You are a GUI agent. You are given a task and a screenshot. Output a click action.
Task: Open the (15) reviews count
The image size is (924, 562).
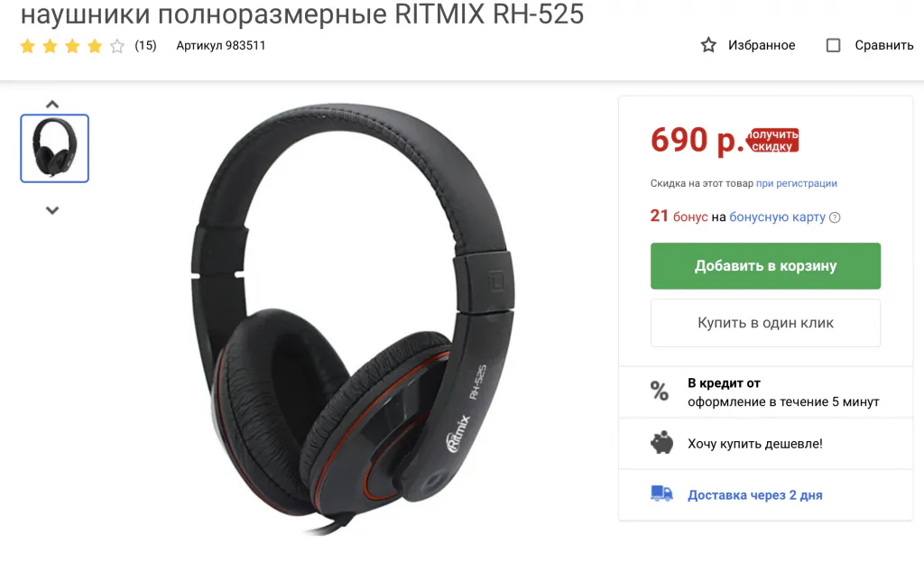[145, 45]
